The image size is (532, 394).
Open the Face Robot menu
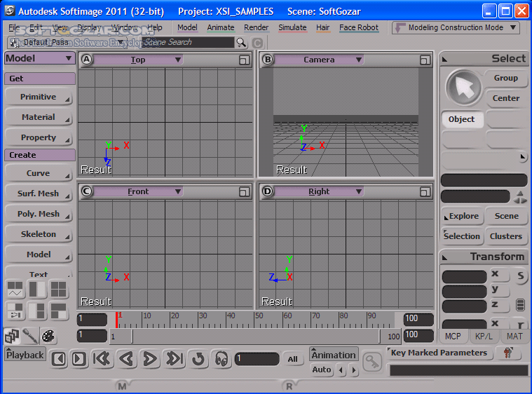[359, 27]
